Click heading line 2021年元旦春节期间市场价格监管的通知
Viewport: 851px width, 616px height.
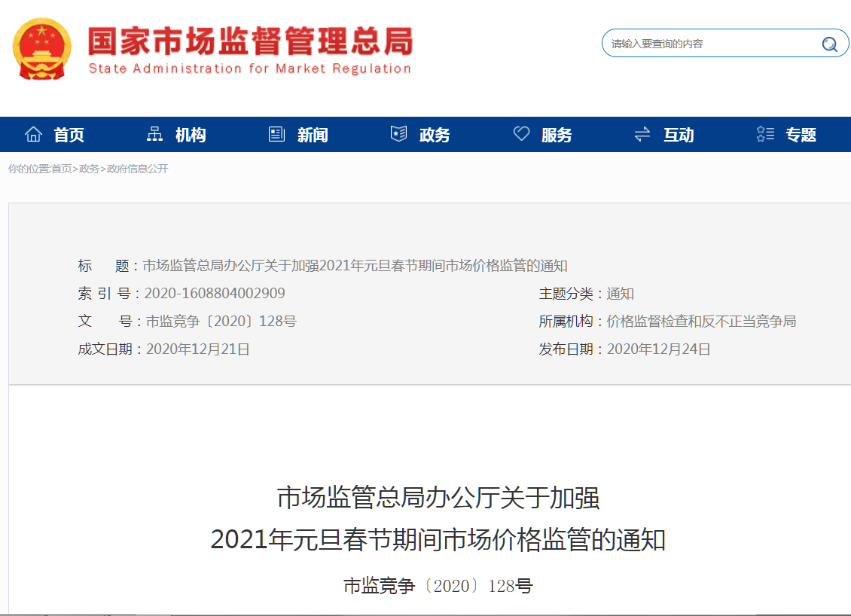point(438,539)
